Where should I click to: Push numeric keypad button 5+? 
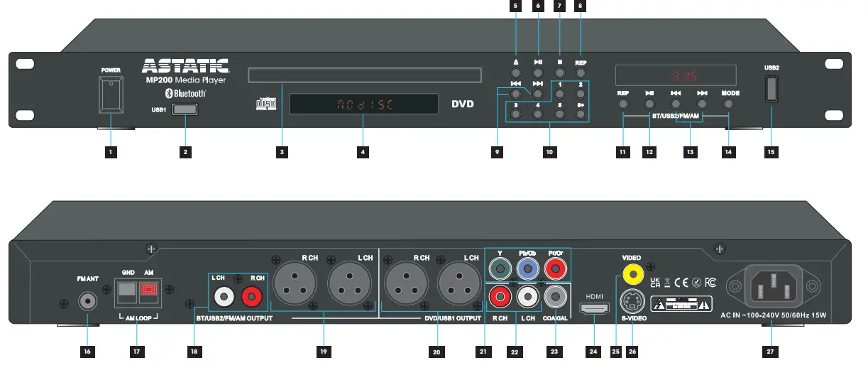pyautogui.click(x=581, y=114)
